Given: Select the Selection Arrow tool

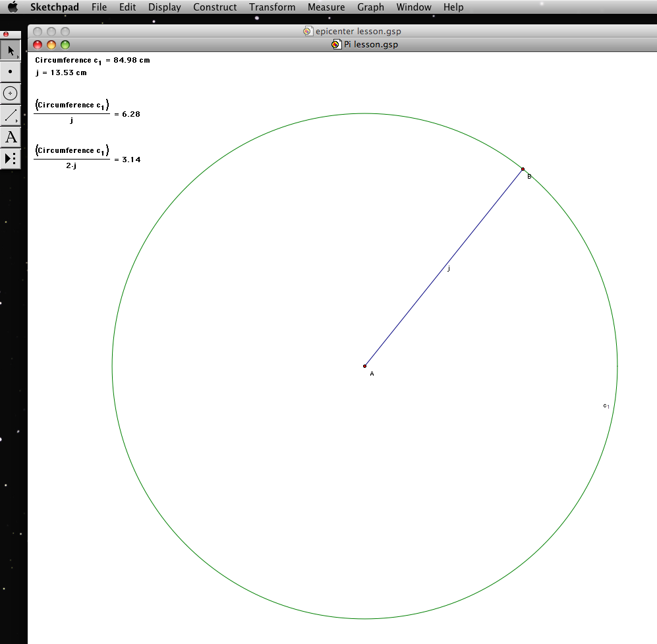Looking at the screenshot, I should 11,51.
